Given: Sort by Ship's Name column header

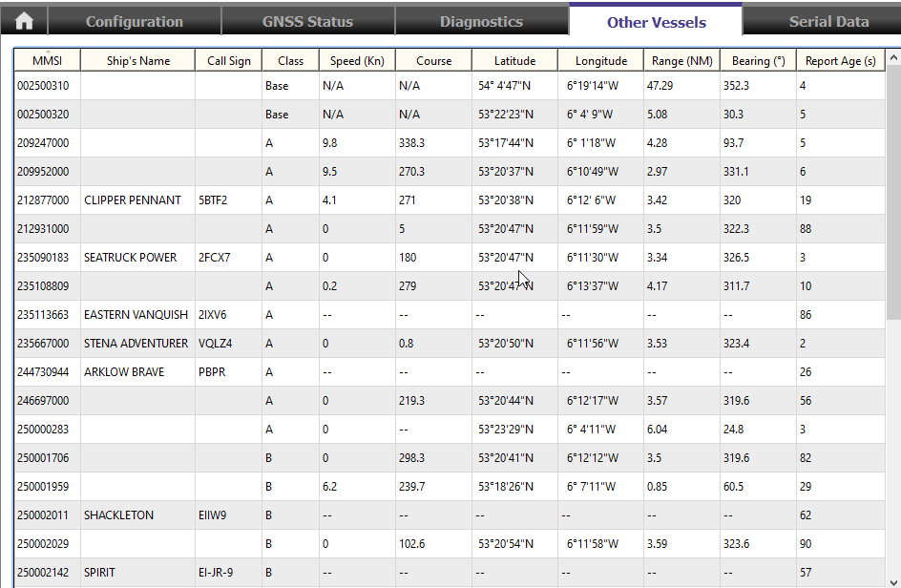Looking at the screenshot, I should 137,60.
